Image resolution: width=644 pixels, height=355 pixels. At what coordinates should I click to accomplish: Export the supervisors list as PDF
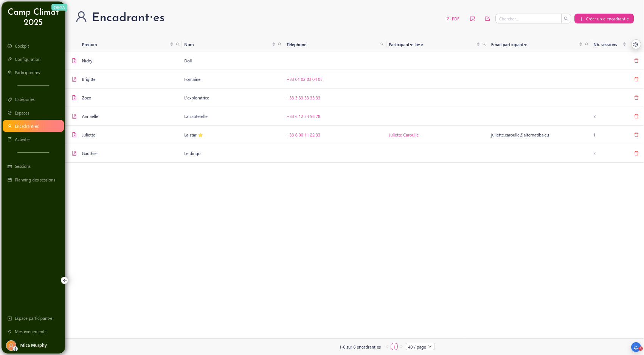click(452, 19)
